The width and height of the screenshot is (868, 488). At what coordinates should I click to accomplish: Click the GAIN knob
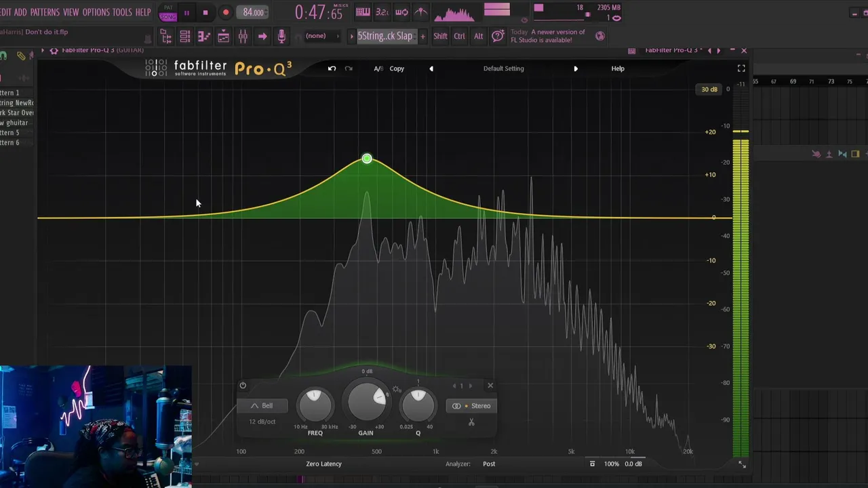point(366,401)
